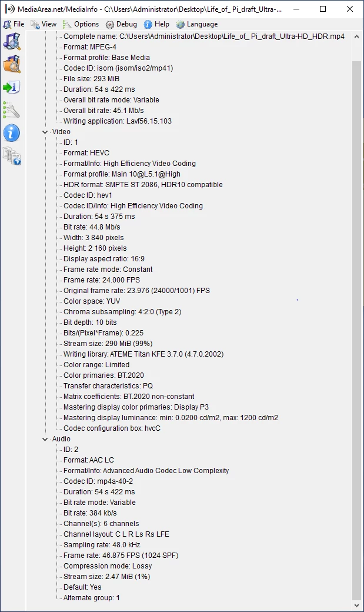Image resolution: width=364 pixels, height=612 pixels.
Task: Collapse the Video section
Action: pos(45,132)
